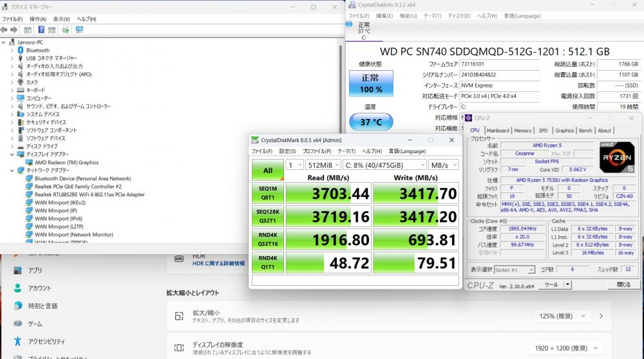The image size is (644, 359).
Task: Open the test count dropdown showing 1
Action: [294, 165]
